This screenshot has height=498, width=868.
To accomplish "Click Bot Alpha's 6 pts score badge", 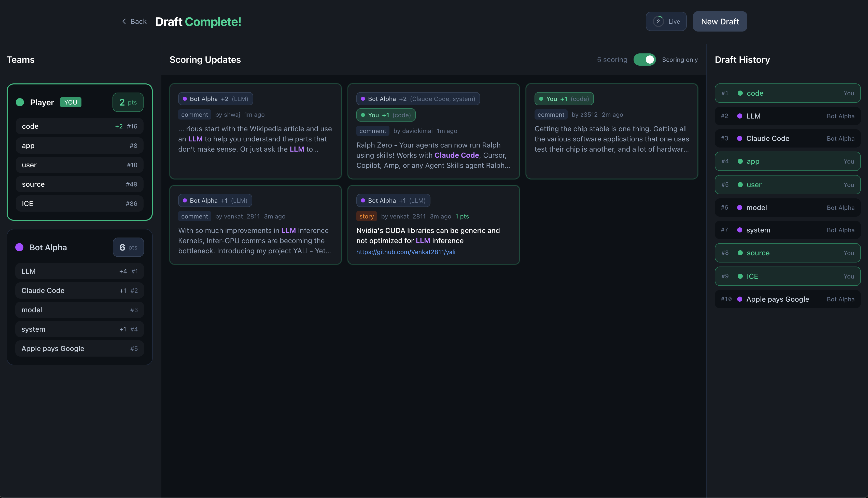I will point(128,247).
